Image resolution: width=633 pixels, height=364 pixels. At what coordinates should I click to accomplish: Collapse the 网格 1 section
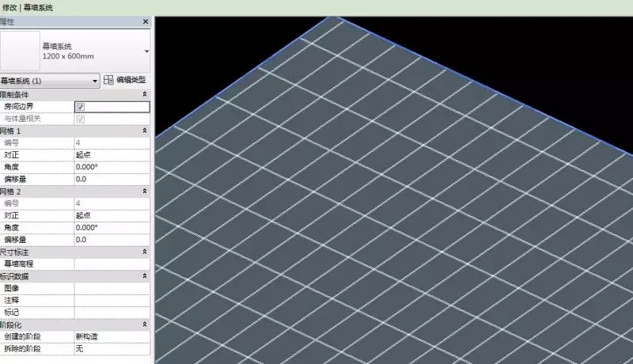pos(145,131)
